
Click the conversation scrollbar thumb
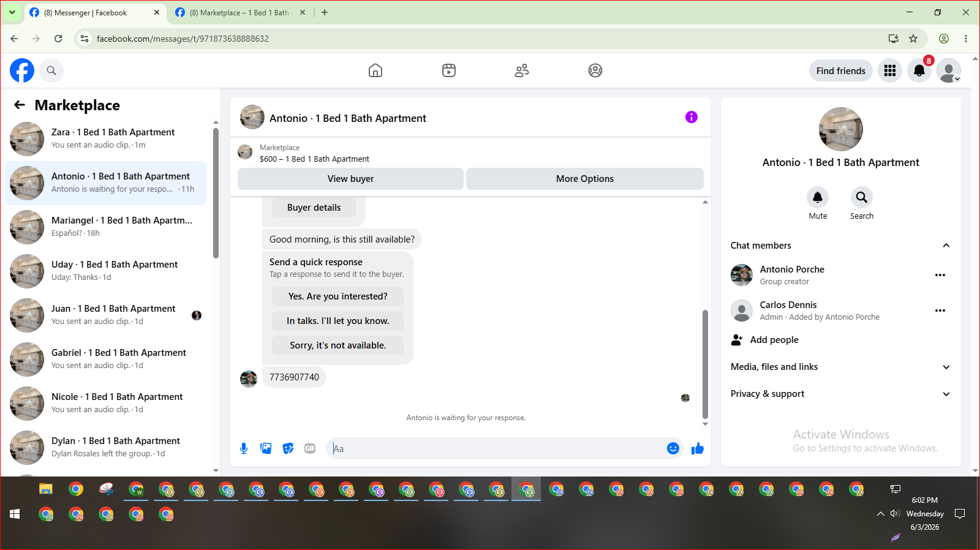pyautogui.click(x=705, y=364)
